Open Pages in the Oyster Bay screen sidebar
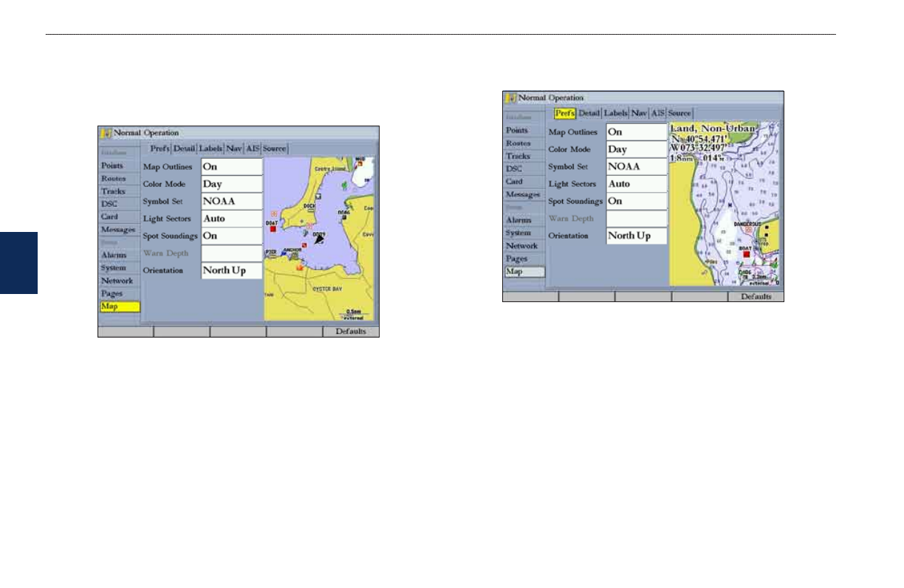904x588 pixels. (120, 293)
